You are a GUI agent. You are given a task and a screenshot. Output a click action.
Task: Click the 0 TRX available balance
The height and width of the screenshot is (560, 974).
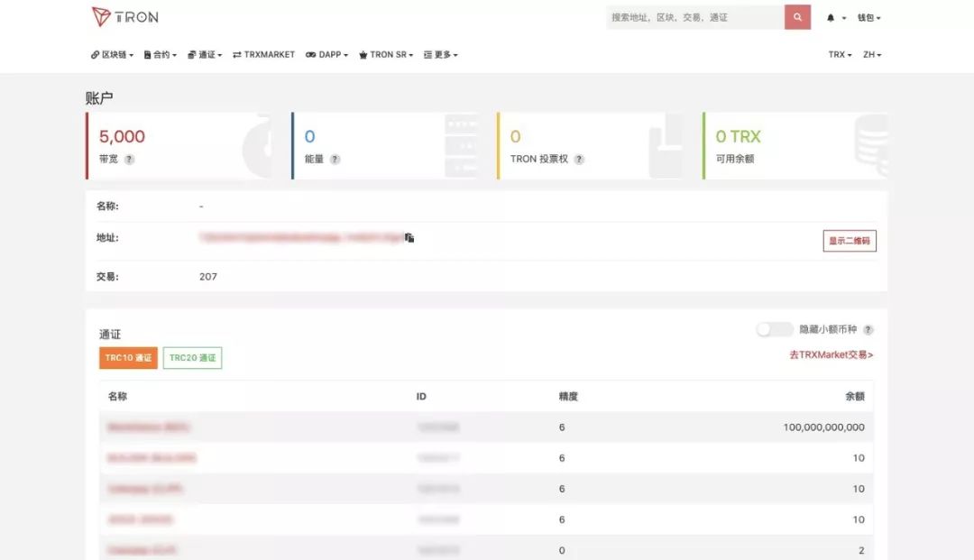(x=738, y=136)
